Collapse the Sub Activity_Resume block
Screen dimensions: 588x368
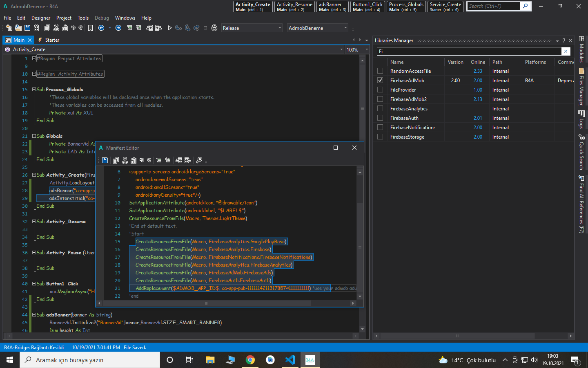click(x=34, y=222)
